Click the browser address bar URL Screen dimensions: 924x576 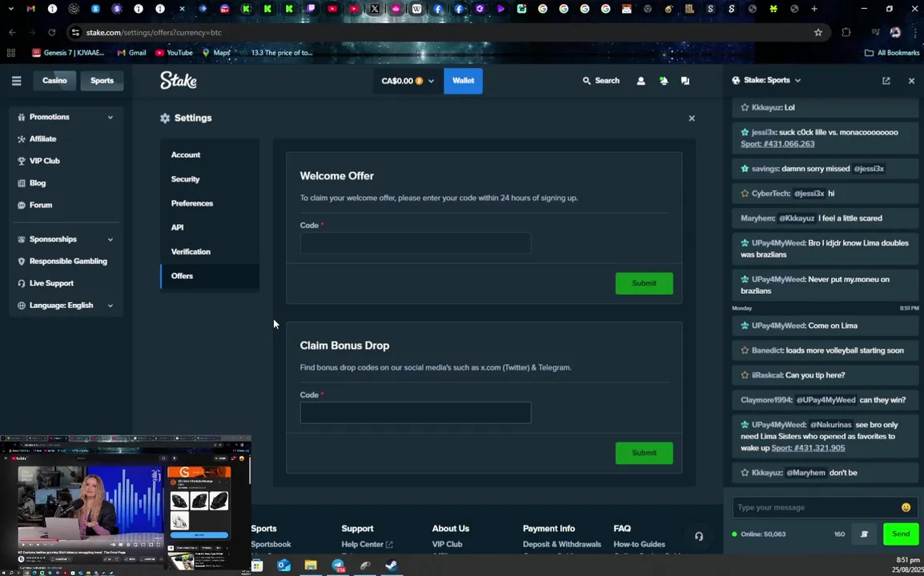(154, 32)
